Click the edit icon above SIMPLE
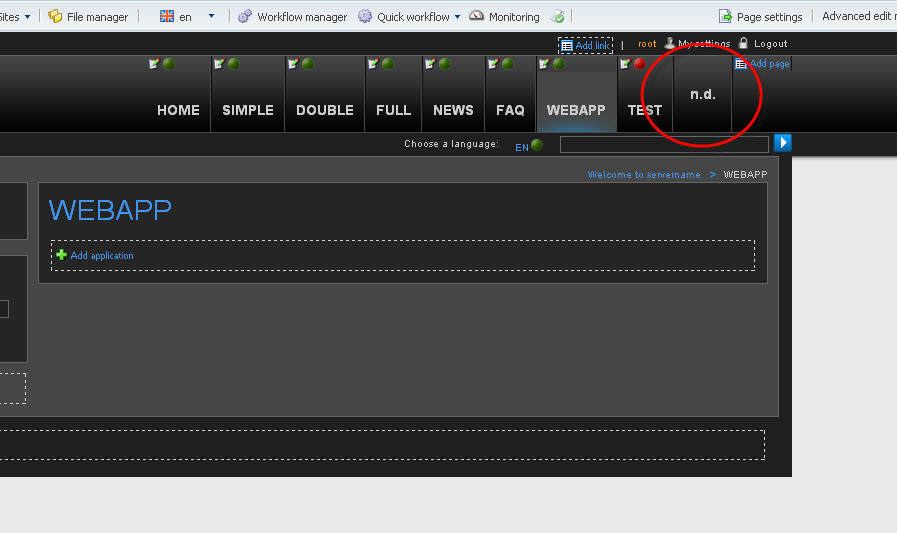 click(219, 63)
